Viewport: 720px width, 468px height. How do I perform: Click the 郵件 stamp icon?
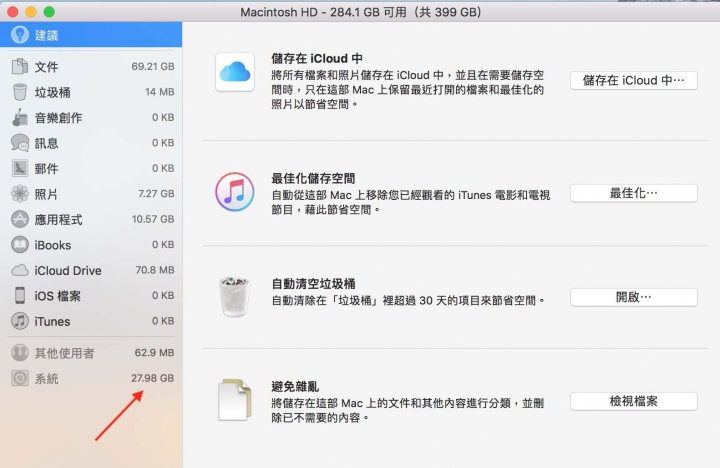pyautogui.click(x=20, y=169)
